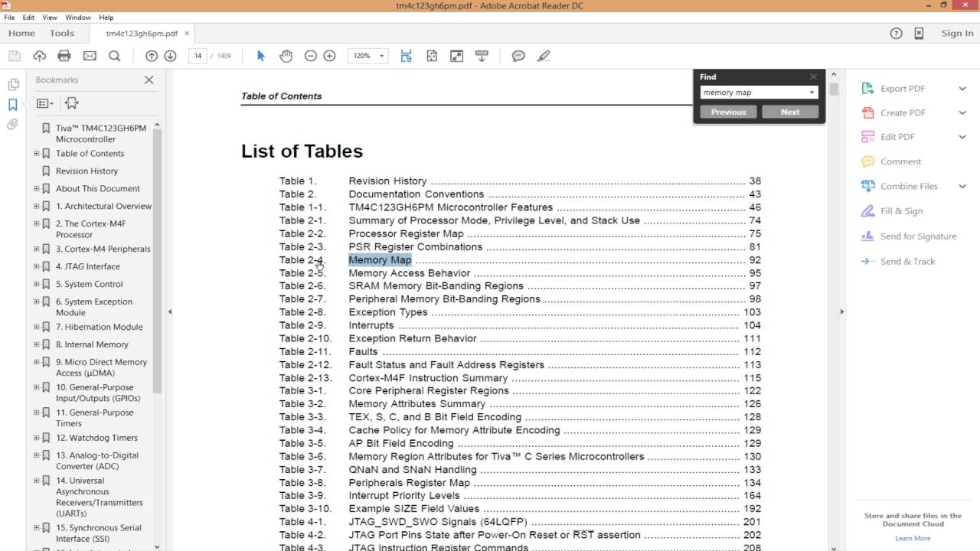The image size is (980, 551).
Task: Expand the Combine Files tool
Action: click(962, 186)
